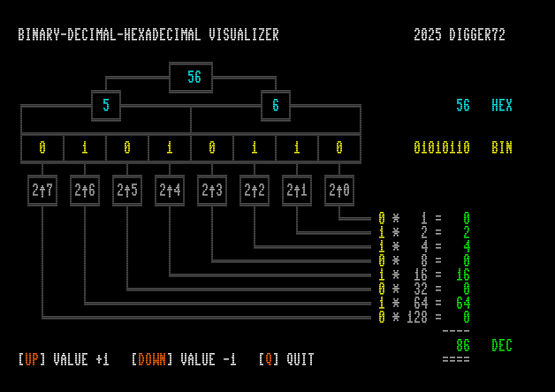Click the 2↑0 power box
The height and width of the screenshot is (392, 555).
point(339,190)
